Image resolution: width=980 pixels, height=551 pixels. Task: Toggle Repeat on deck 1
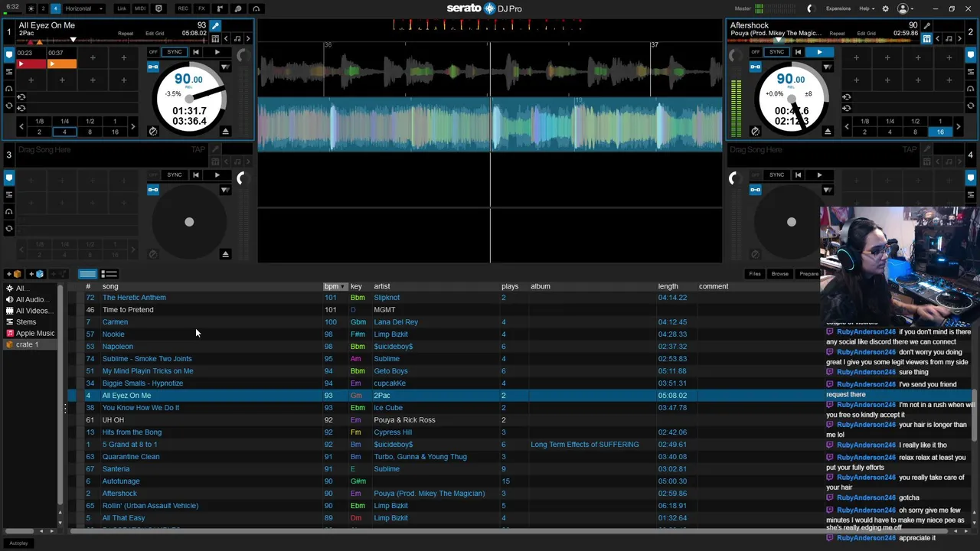(126, 34)
